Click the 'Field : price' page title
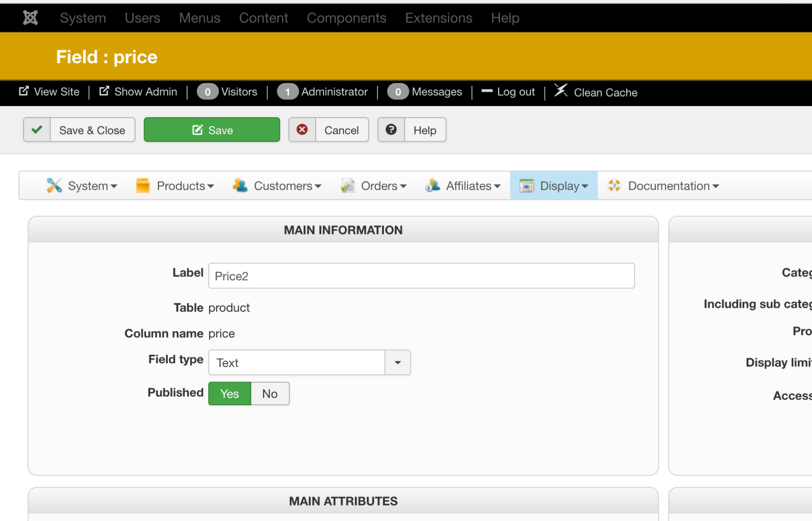This screenshot has width=812, height=521. click(x=107, y=57)
